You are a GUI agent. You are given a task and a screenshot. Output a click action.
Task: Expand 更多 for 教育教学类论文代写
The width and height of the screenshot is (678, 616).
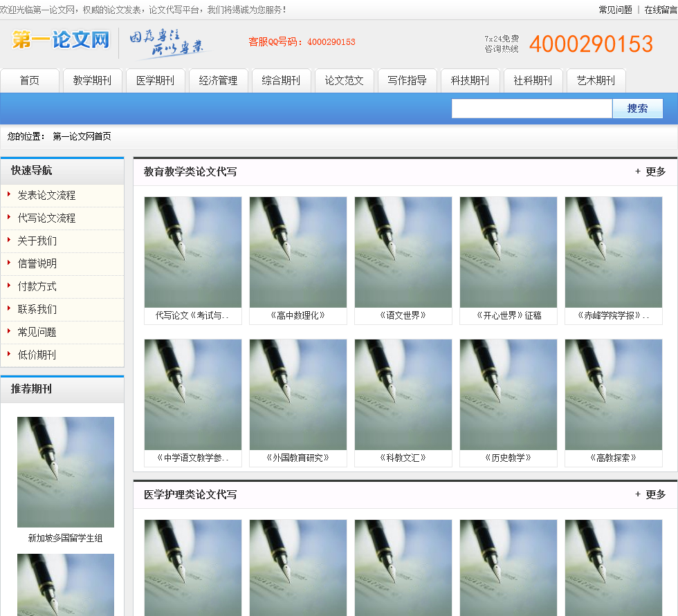click(650, 171)
